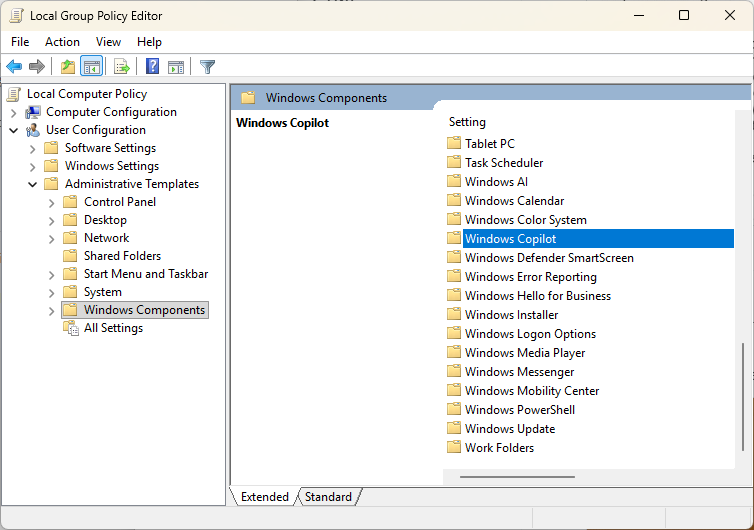754x530 pixels.
Task: Select the Windows Update folder in list
Action: 509,429
